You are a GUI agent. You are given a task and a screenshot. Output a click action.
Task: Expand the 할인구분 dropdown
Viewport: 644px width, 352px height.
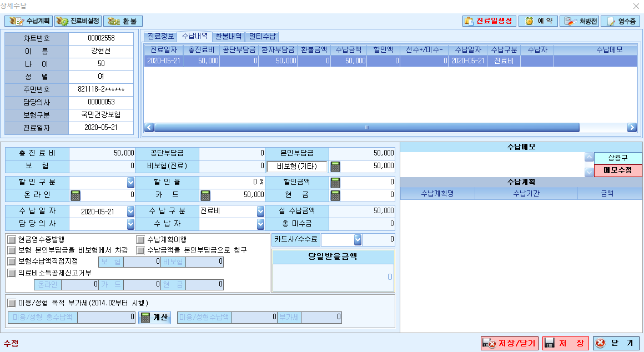[130, 182]
